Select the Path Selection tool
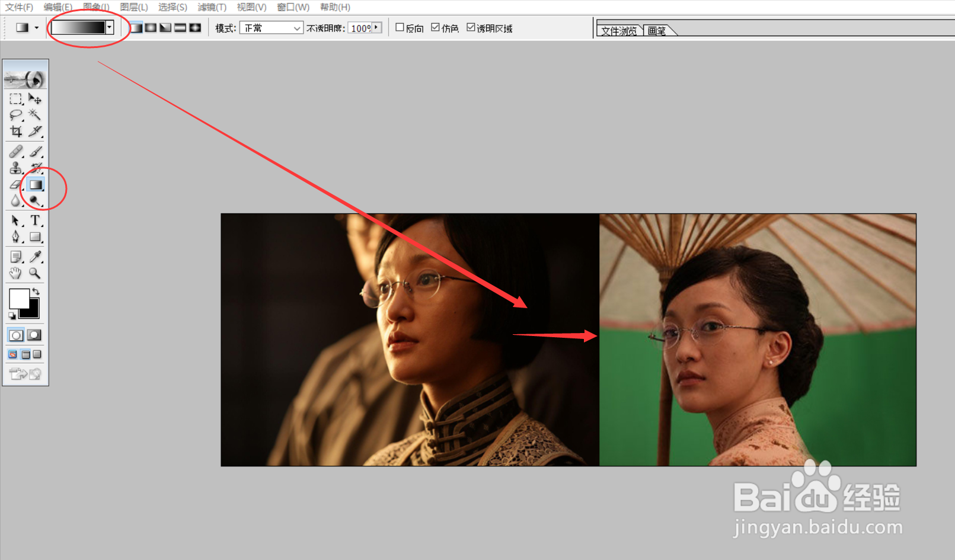 (x=16, y=221)
